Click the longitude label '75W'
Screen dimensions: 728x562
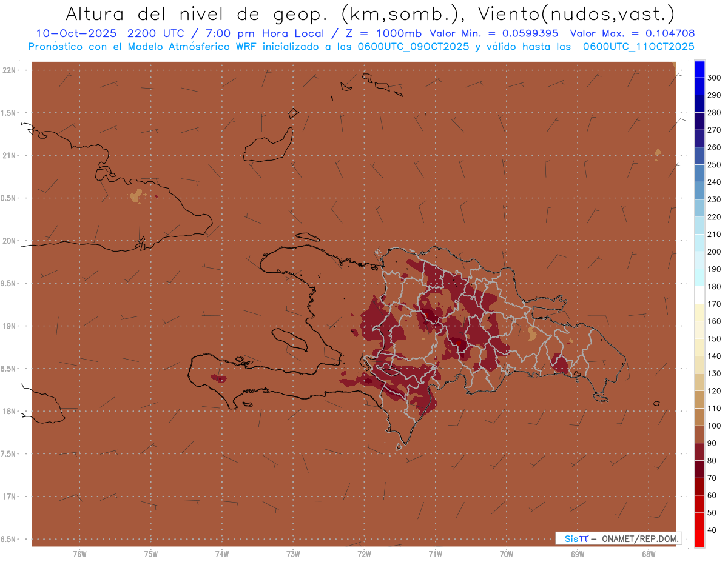pyautogui.click(x=151, y=554)
